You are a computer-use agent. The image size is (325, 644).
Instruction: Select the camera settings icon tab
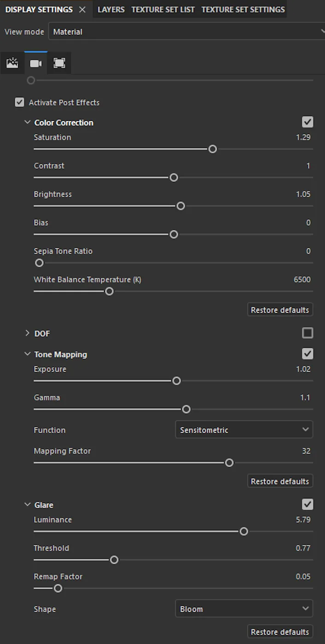click(36, 63)
